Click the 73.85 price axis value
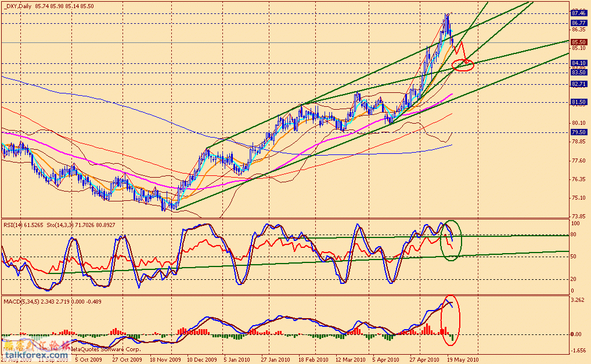The width and height of the screenshot is (591, 364). [x=579, y=217]
